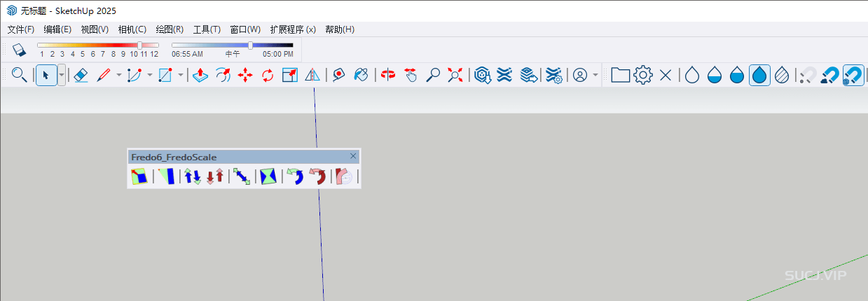Open the user account profile icon
868x301 pixels.
580,75
